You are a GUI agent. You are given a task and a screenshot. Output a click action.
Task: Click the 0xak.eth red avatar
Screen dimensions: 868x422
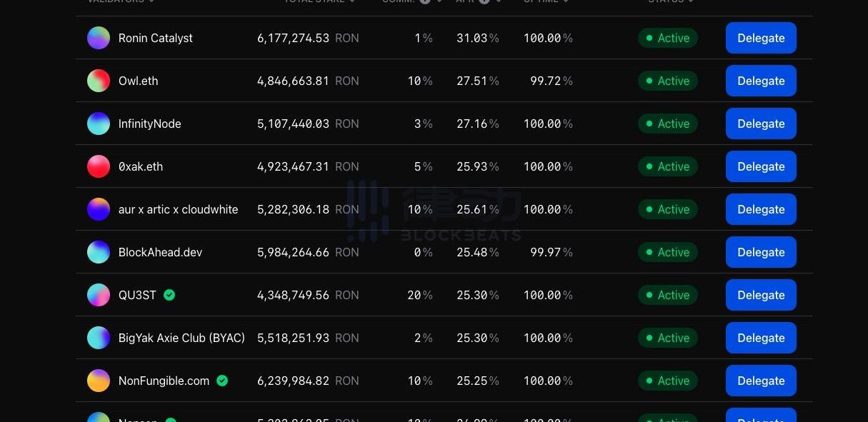point(99,166)
